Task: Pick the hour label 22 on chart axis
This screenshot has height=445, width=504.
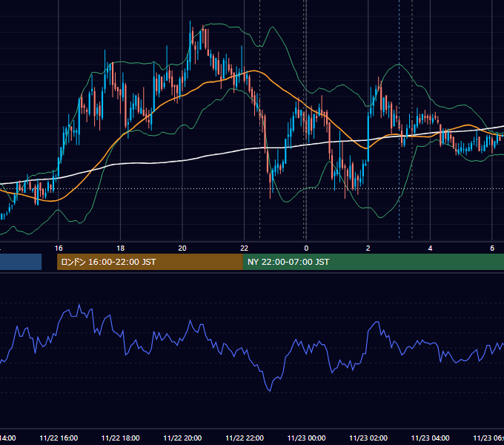Action: point(245,248)
